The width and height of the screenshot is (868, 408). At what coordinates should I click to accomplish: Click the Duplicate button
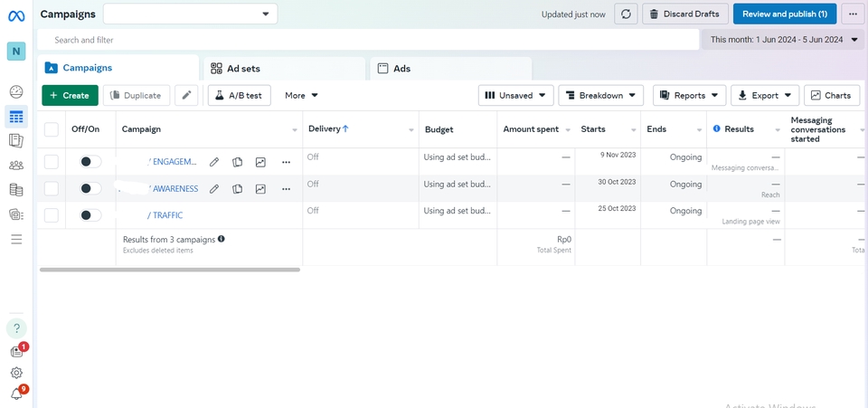pyautogui.click(x=137, y=95)
